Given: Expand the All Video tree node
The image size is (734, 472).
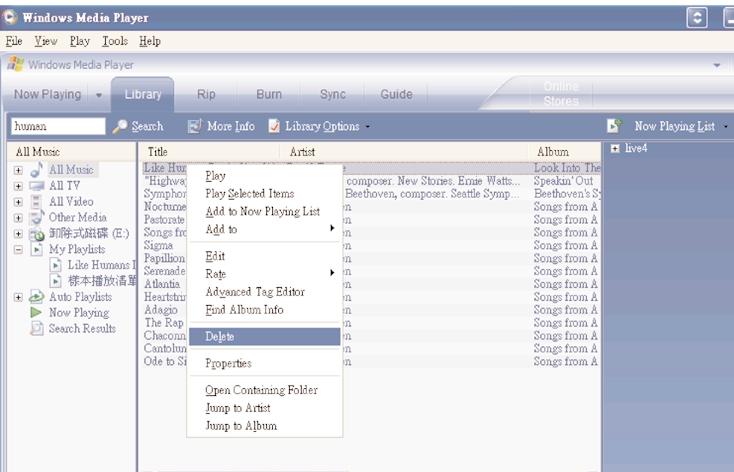Looking at the screenshot, I should click(x=18, y=202).
